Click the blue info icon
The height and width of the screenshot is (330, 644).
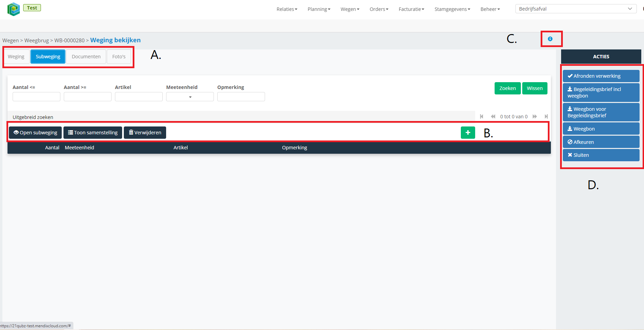(550, 39)
